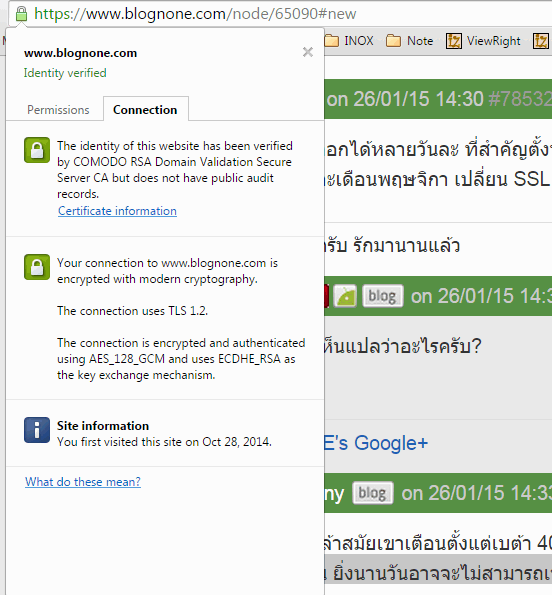
Task: Click the address bar URL field
Action: tap(280, 14)
